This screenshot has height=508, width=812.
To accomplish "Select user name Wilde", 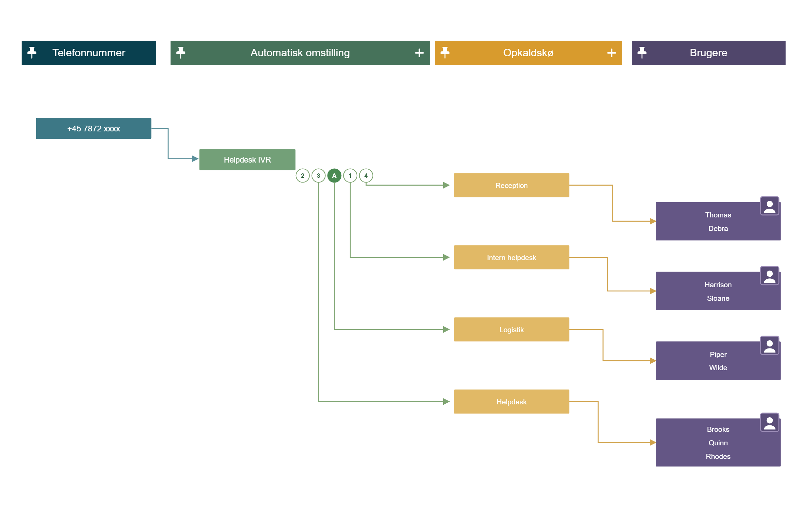I will pyautogui.click(x=718, y=368).
